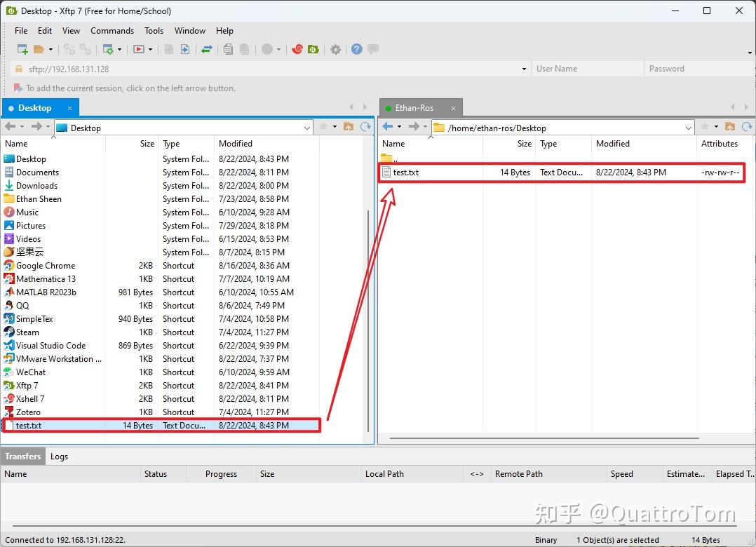Sort remote files by Attributes column
This screenshot has width=756, height=547.
(724, 144)
